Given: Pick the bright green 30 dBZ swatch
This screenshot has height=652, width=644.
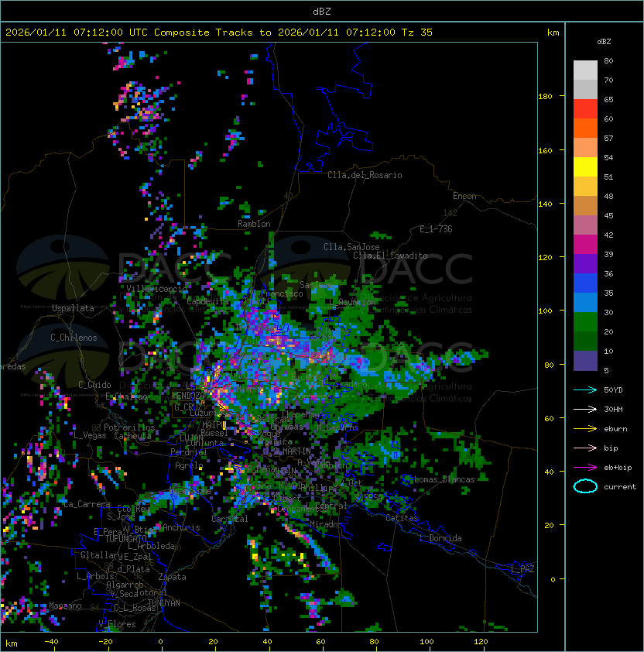Looking at the screenshot, I should click(x=585, y=321).
